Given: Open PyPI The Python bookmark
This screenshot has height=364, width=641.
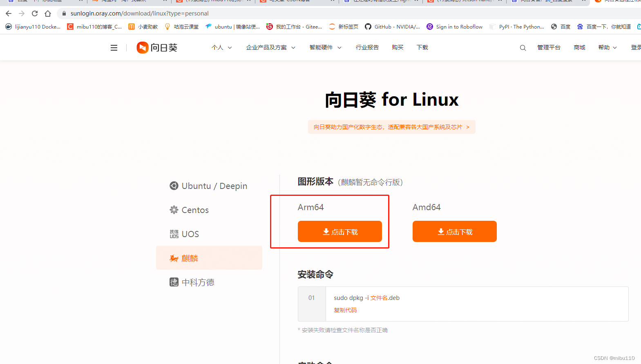Looking at the screenshot, I should tap(517, 27).
